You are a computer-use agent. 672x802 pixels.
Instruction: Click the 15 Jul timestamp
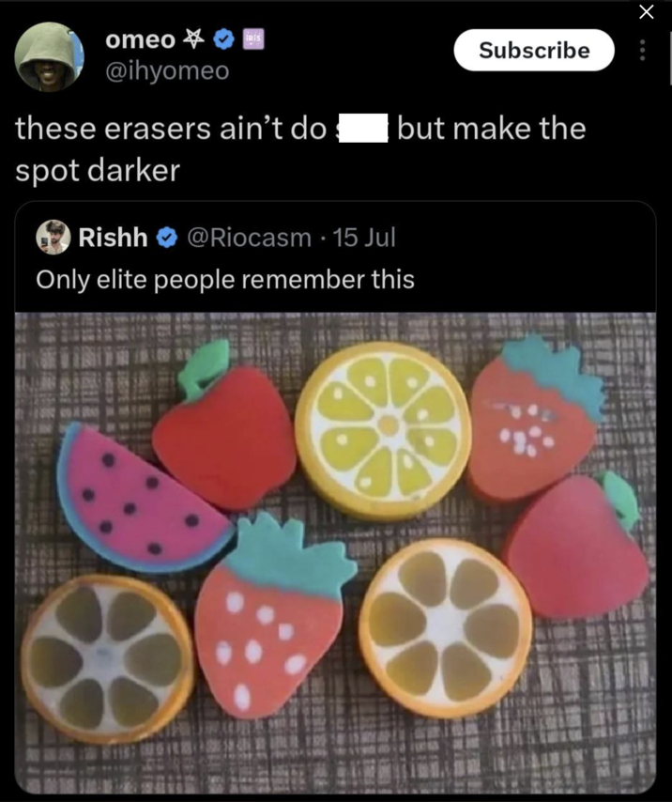(x=364, y=239)
